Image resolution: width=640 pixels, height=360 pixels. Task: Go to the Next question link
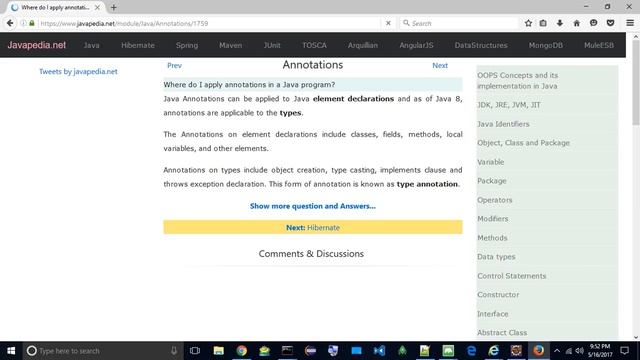[440, 65]
